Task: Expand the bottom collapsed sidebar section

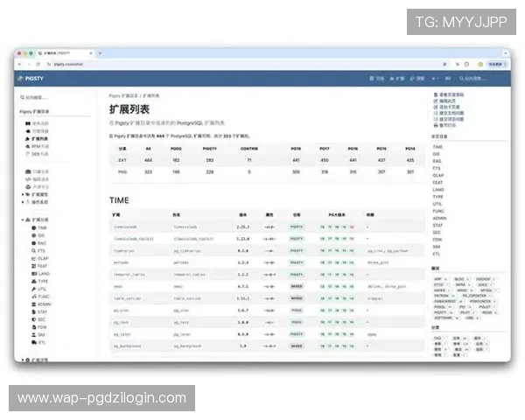Action: (x=23, y=360)
